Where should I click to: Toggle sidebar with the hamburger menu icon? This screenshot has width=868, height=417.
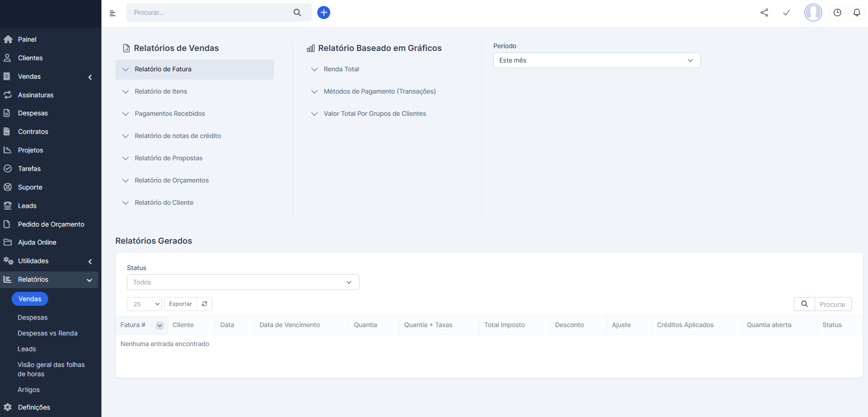(x=113, y=13)
